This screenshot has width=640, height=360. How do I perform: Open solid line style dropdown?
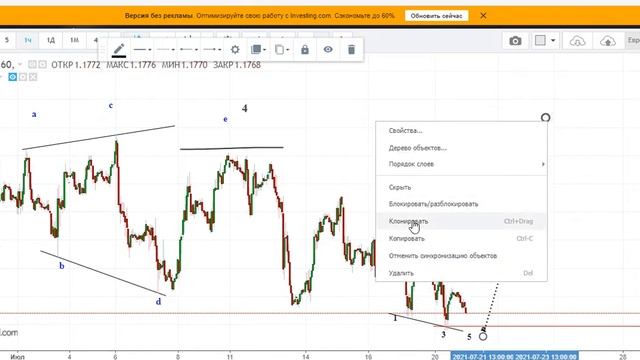(x=143, y=50)
